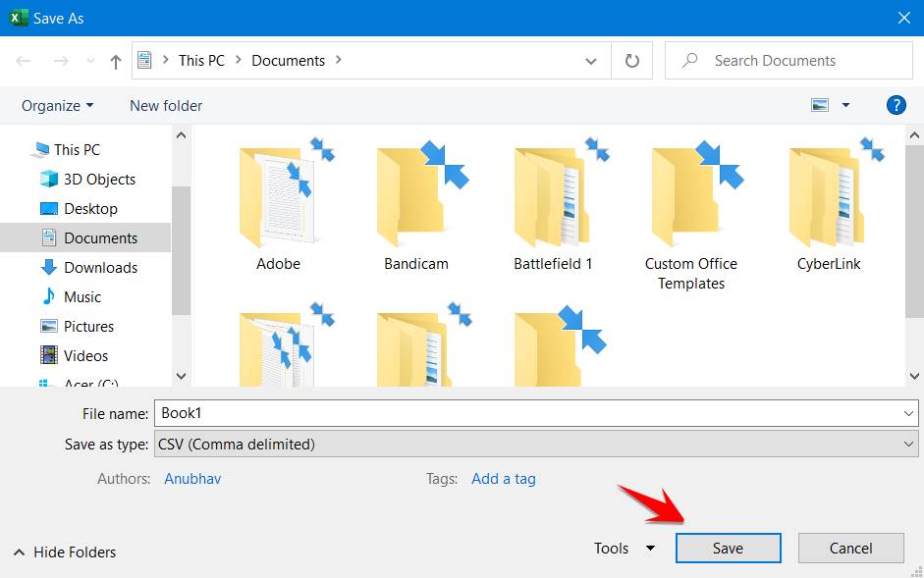The width and height of the screenshot is (924, 578).
Task: Expand chevron after This PC in address bar
Action: (239, 60)
